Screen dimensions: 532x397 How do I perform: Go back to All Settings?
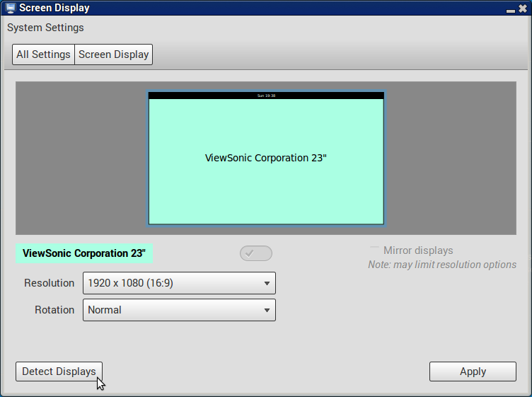tap(43, 54)
